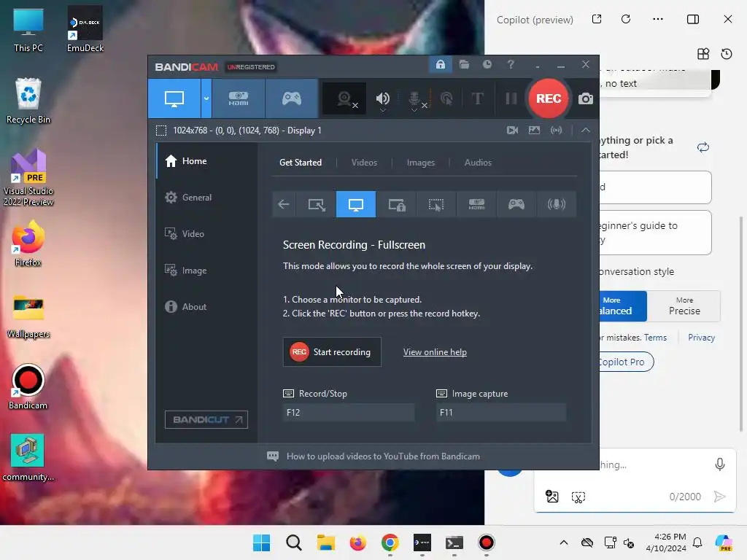Click the image icon in status bar

point(534,130)
